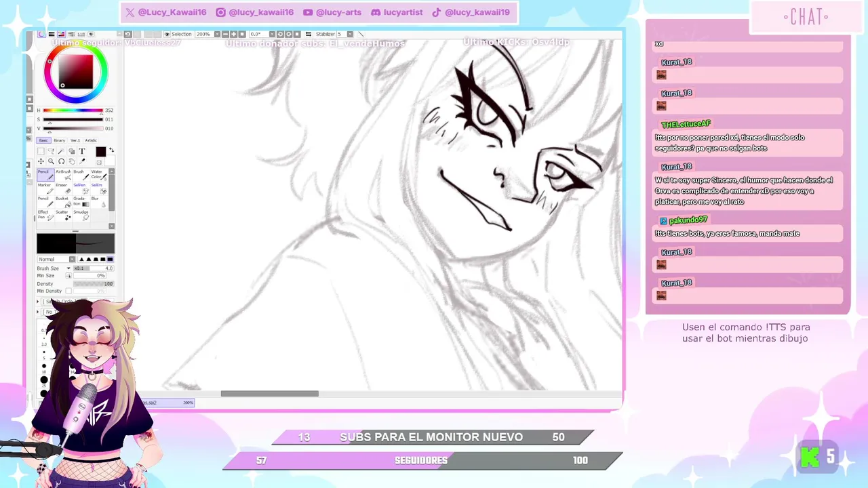Screen dimensions: 868x488
Task: Adjust the Brush Size slider
Action: [94, 268]
